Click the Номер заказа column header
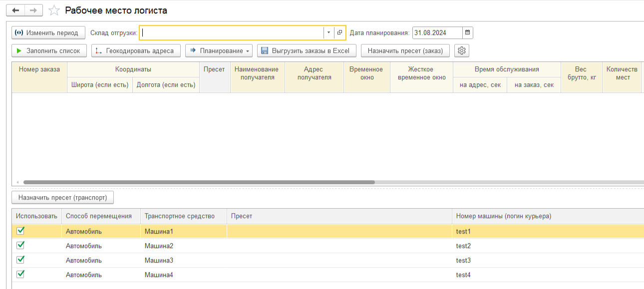The image size is (644, 289). pyautogui.click(x=39, y=69)
